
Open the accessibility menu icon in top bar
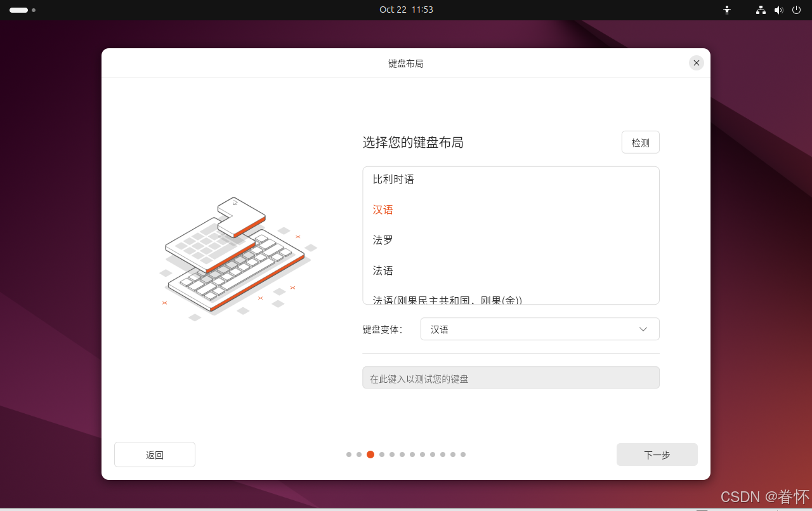click(x=727, y=10)
